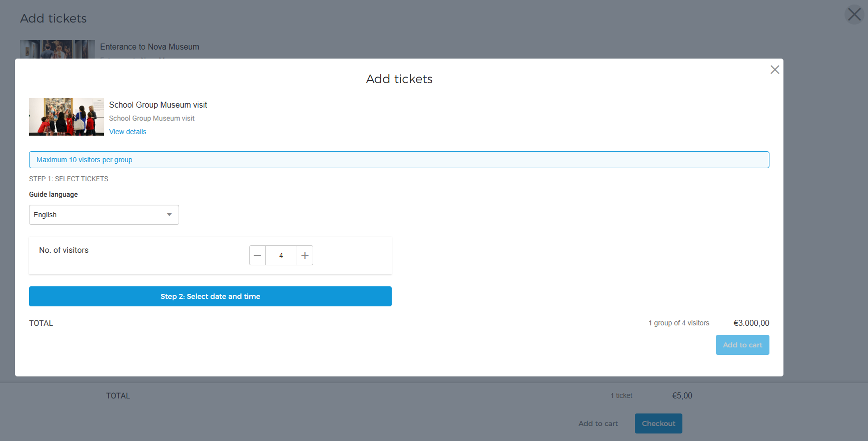Click the Enterance to Nova Museum title

click(x=150, y=47)
